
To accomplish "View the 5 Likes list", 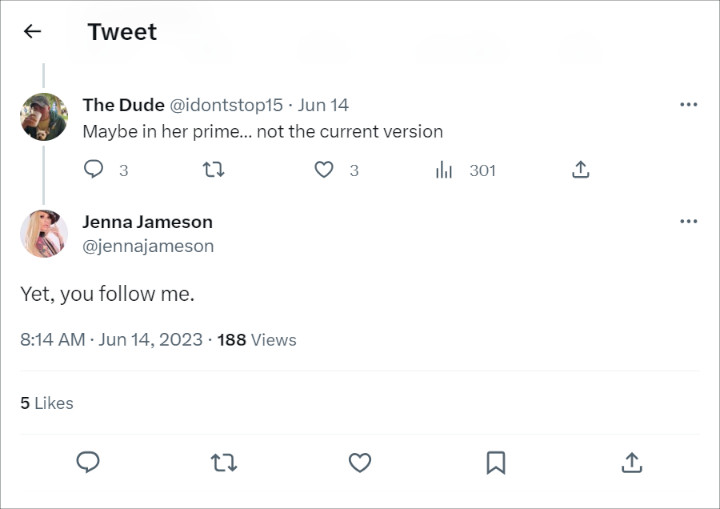I will pyautogui.click(x=47, y=403).
